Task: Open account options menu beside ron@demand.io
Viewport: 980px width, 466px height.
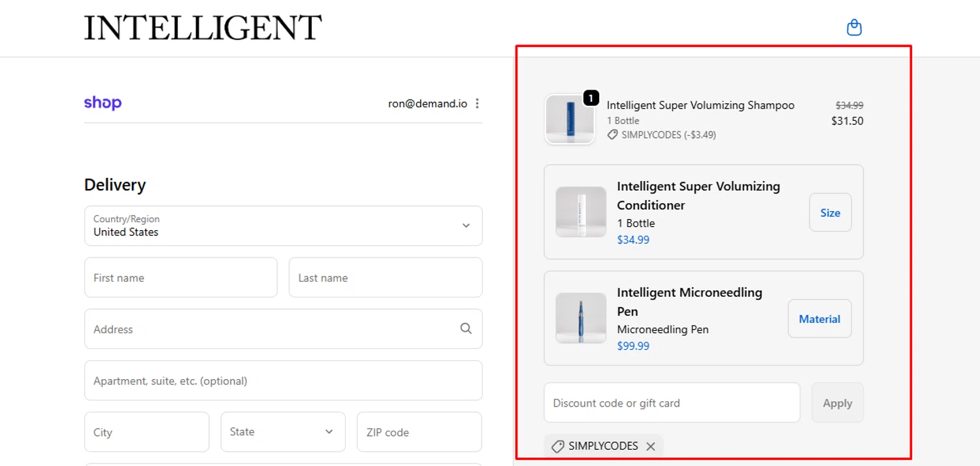Action: click(478, 103)
